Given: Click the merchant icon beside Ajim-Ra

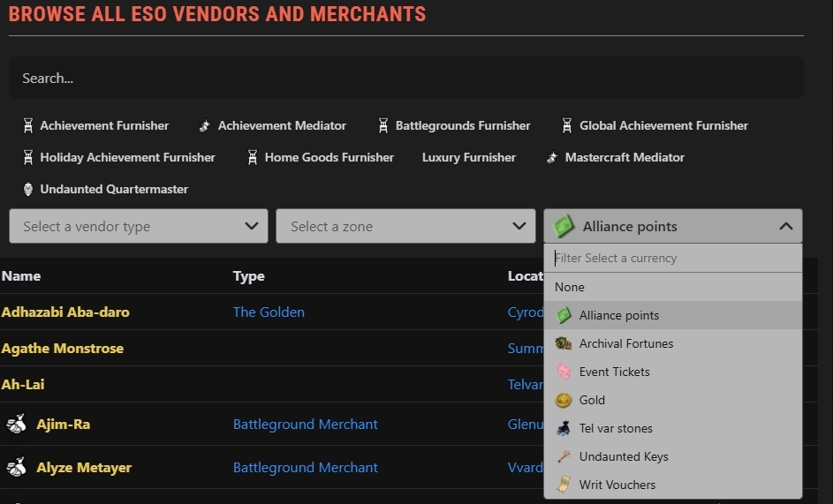Looking at the screenshot, I should (x=17, y=424).
